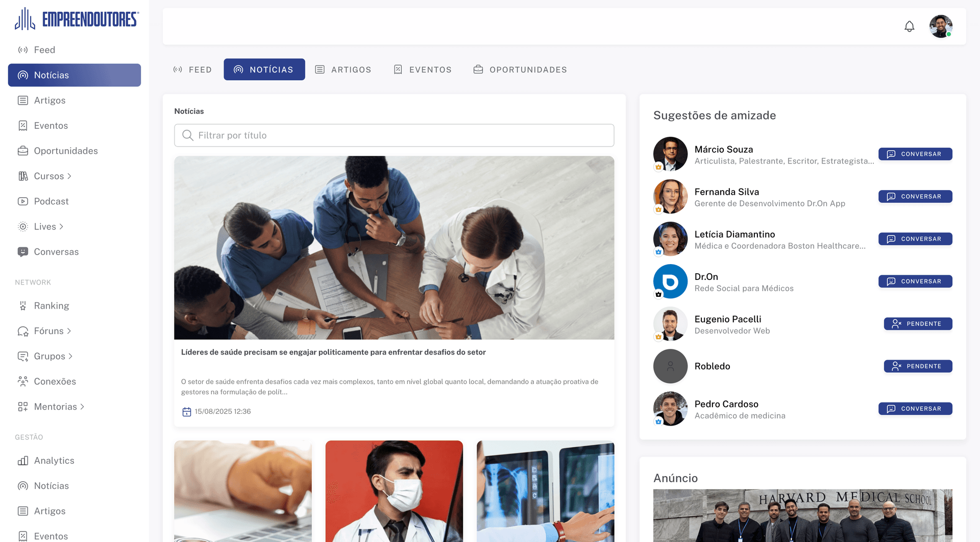The width and height of the screenshot is (980, 542).
Task: Open Oportunidades in the left sidebar
Action: pyautogui.click(x=65, y=151)
